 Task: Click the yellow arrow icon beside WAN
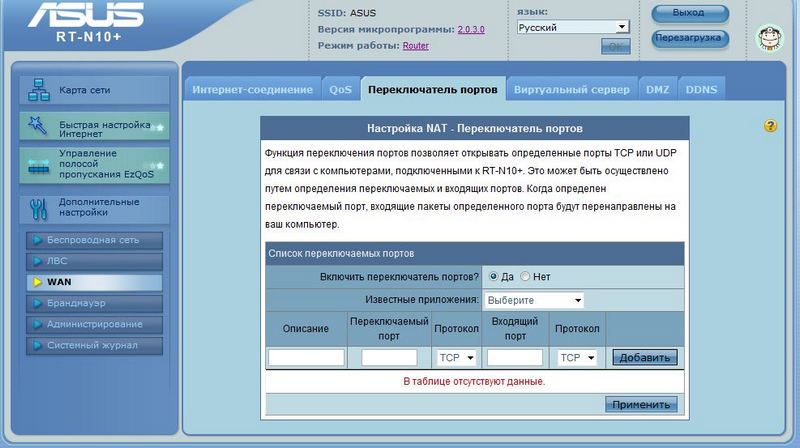37,282
